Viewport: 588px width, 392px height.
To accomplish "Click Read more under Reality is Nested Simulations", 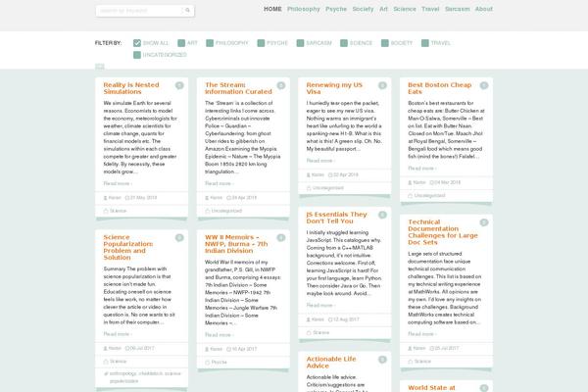I will click(118, 183).
